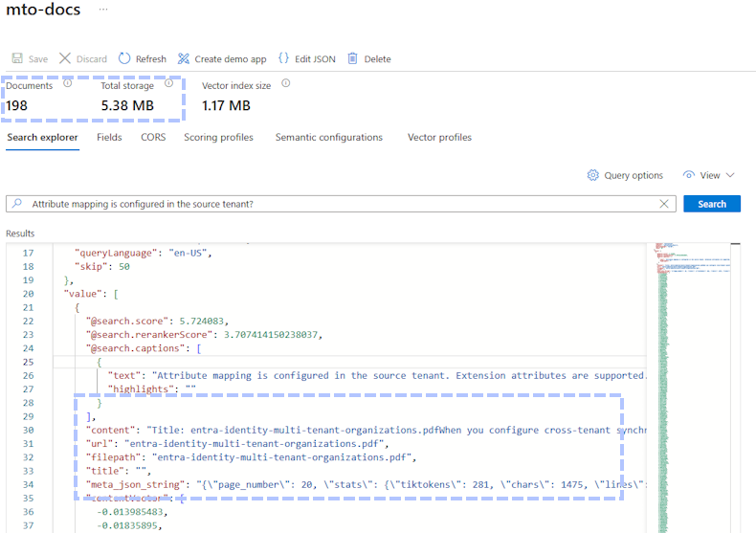Click the Save toolbar icon
This screenshot has height=533, width=756.
[x=17, y=58]
